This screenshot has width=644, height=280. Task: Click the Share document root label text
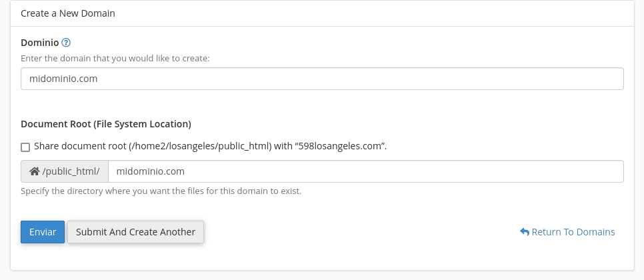210,146
